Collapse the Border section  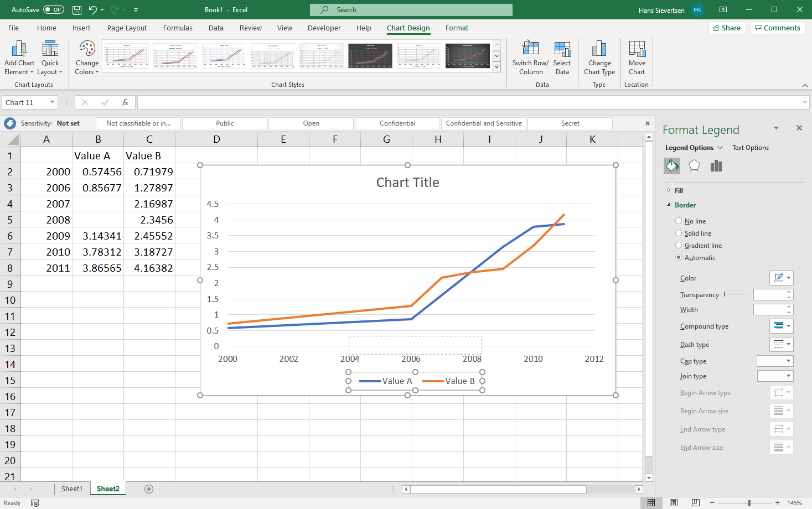click(669, 205)
